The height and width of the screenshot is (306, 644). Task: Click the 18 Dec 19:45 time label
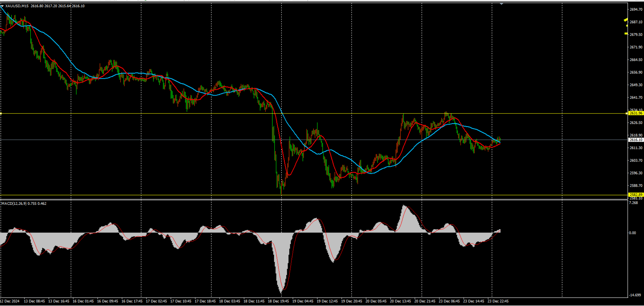pyautogui.click(x=278, y=301)
